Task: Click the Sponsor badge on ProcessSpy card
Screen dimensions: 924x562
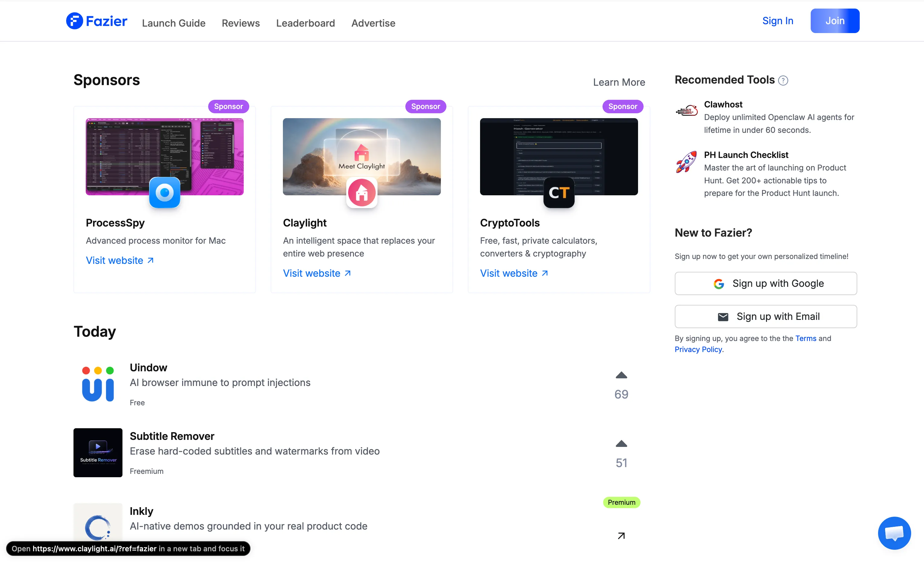Action: [229, 107]
